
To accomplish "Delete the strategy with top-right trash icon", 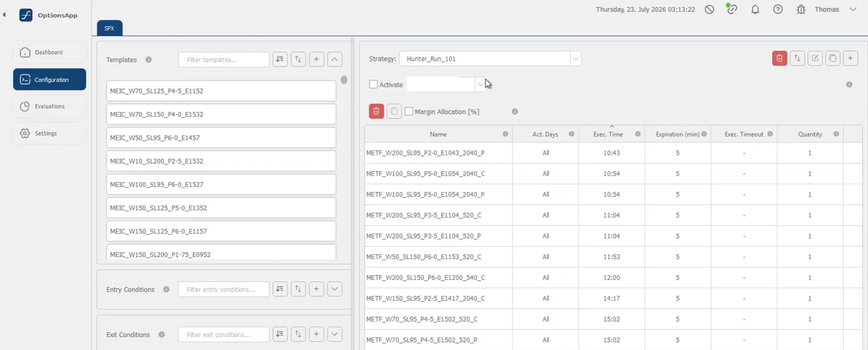I will pyautogui.click(x=780, y=58).
